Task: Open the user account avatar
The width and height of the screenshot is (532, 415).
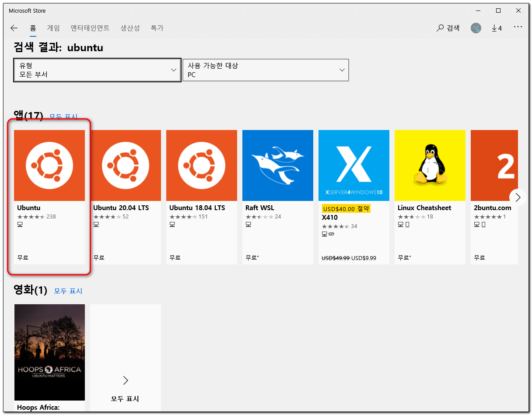Action: (476, 28)
